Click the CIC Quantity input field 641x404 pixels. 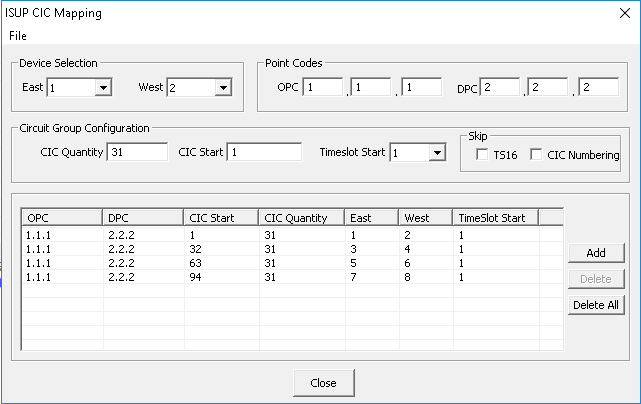[x=137, y=152]
